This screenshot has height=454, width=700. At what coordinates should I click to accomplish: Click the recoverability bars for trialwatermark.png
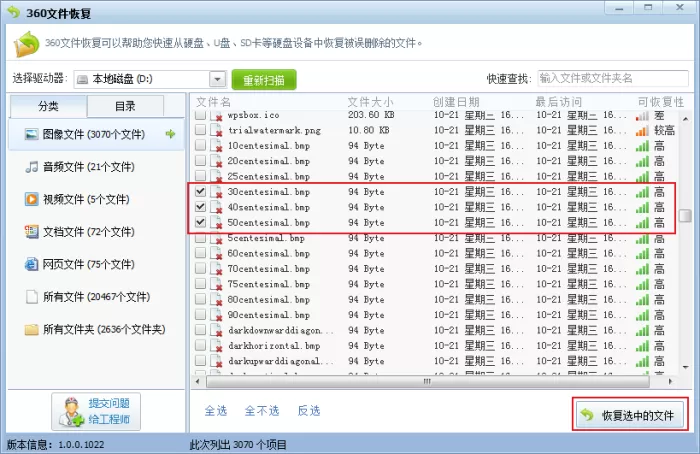click(x=642, y=131)
